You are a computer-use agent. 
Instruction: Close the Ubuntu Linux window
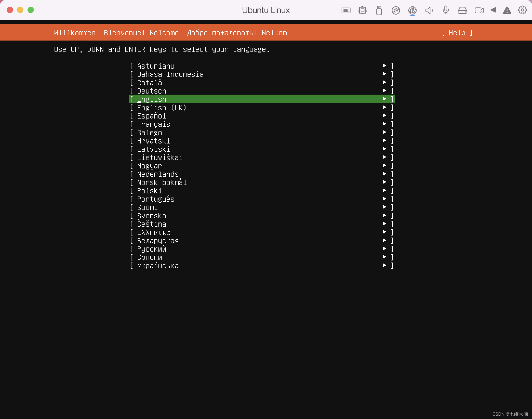(x=10, y=10)
